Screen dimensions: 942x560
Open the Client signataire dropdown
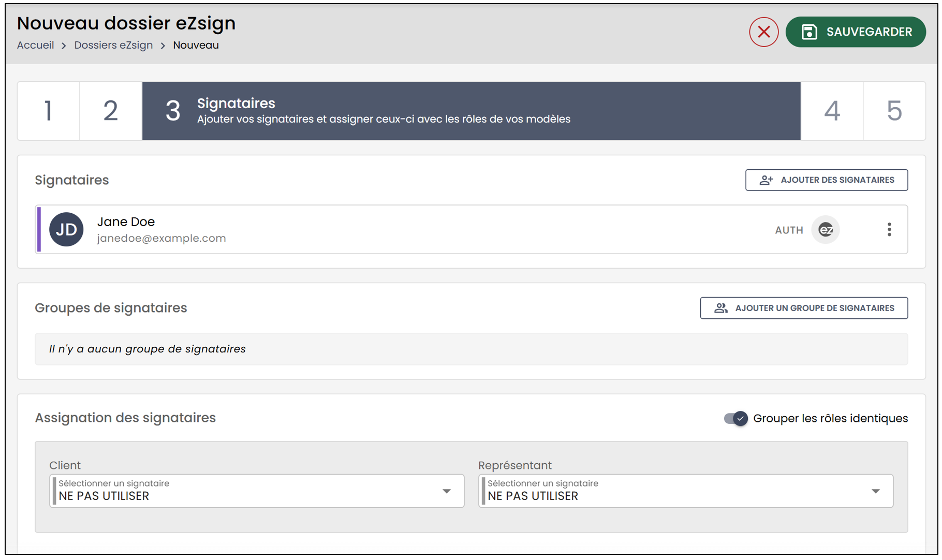coord(257,491)
